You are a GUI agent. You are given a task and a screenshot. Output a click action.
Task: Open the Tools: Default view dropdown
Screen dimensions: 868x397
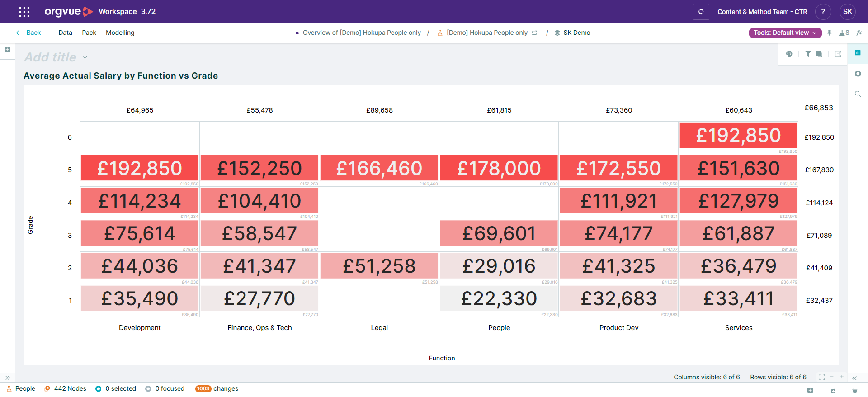pyautogui.click(x=785, y=33)
